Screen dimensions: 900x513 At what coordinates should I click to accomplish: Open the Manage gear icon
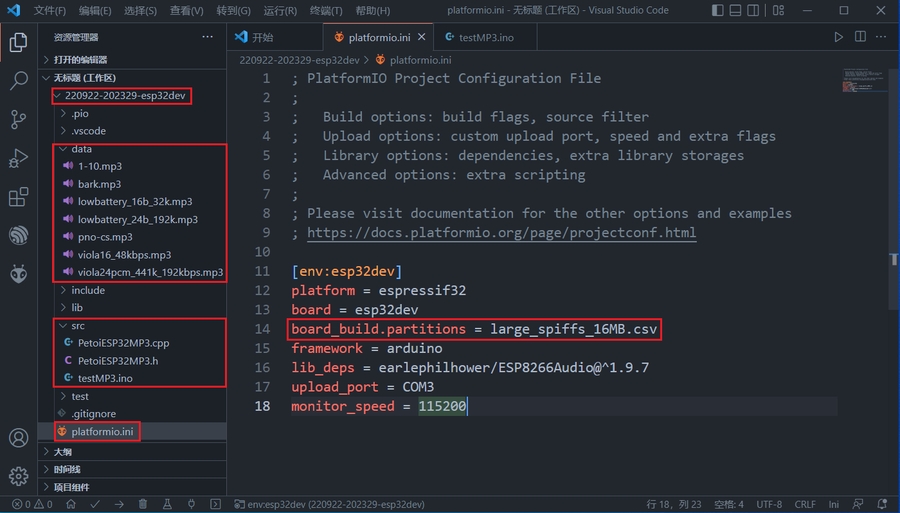(x=18, y=476)
